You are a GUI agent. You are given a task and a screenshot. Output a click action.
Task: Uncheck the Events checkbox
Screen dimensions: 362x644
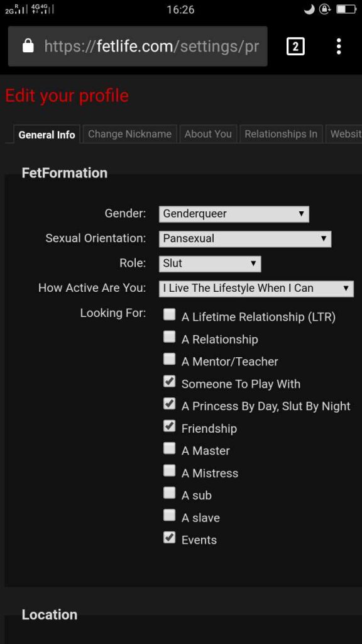pyautogui.click(x=169, y=538)
